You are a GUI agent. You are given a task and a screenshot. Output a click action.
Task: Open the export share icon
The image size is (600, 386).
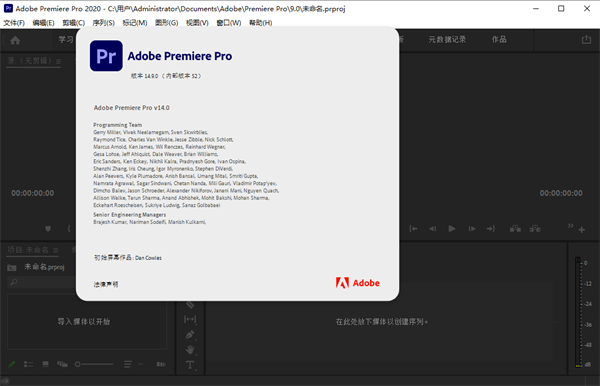(586, 39)
